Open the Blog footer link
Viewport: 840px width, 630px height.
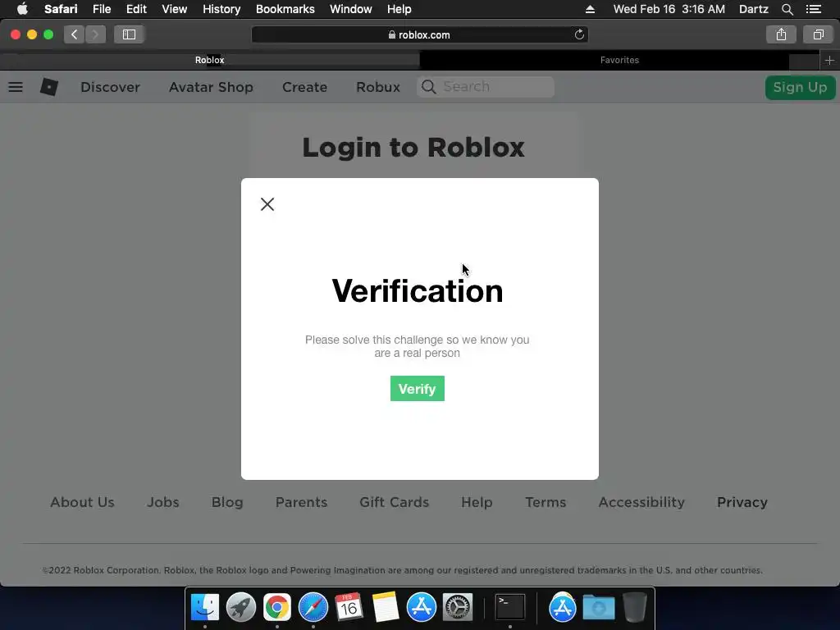(227, 502)
